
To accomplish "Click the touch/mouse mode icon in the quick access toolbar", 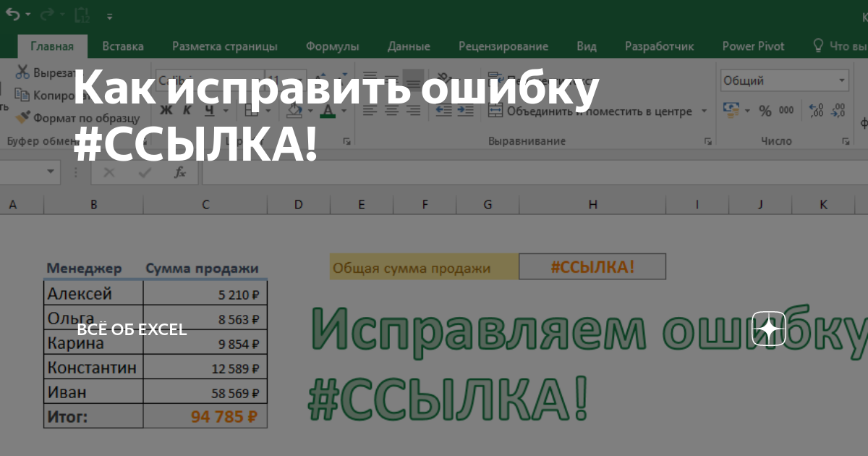I will click(x=82, y=14).
